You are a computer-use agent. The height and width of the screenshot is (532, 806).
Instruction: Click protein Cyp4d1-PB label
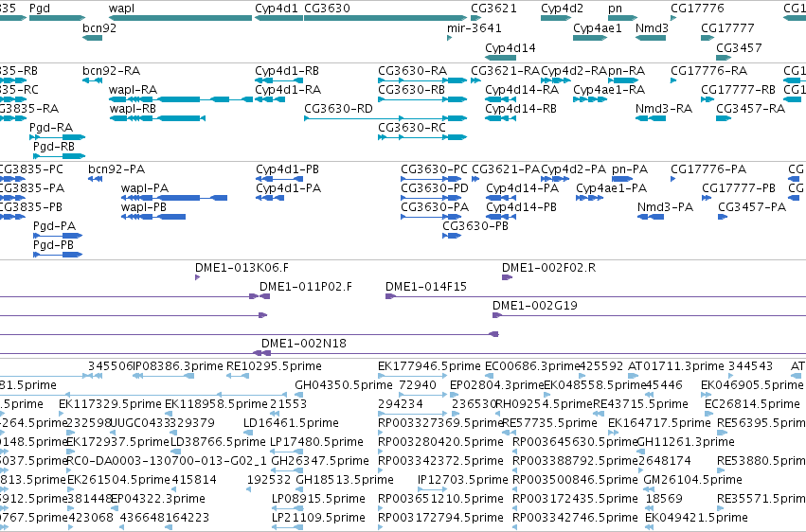[287, 169]
